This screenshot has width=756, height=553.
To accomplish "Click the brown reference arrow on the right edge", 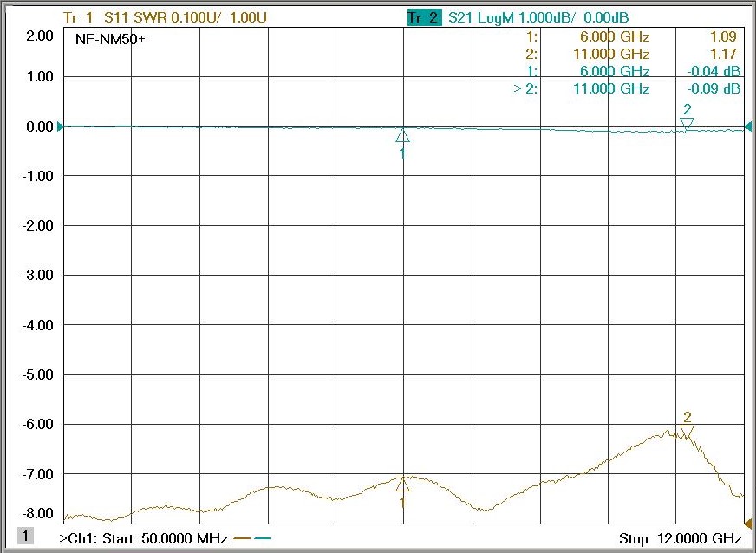I will (x=748, y=524).
